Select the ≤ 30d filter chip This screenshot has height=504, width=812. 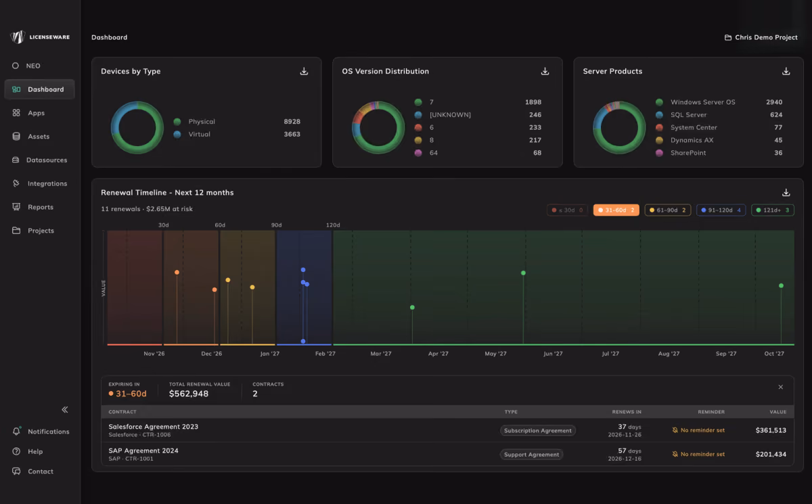pos(567,210)
